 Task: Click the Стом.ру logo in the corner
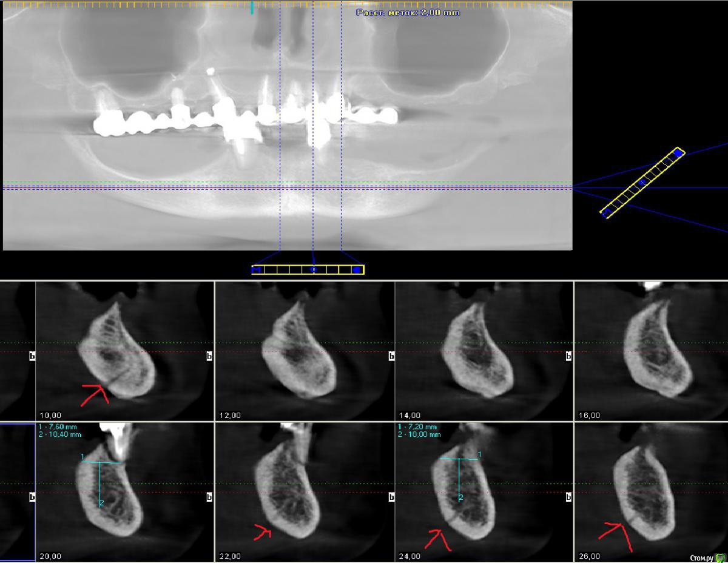click(707, 557)
